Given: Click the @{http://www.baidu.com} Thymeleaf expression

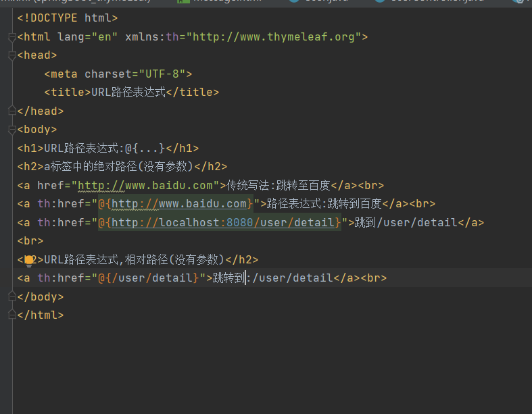Looking at the screenshot, I should point(176,204).
